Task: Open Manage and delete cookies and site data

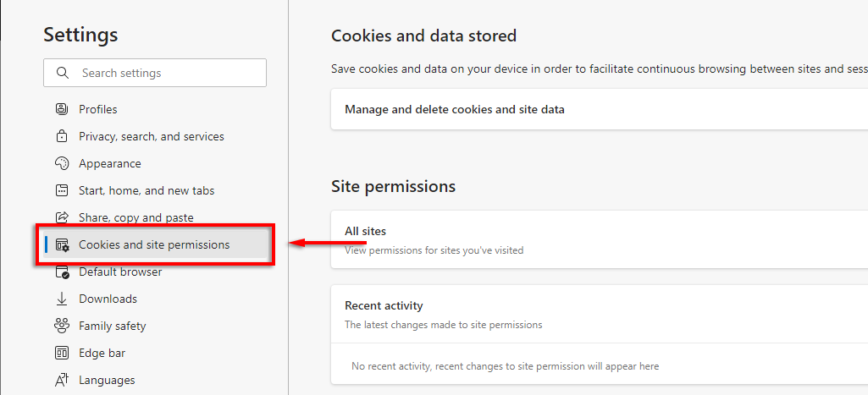Action: coord(454,109)
